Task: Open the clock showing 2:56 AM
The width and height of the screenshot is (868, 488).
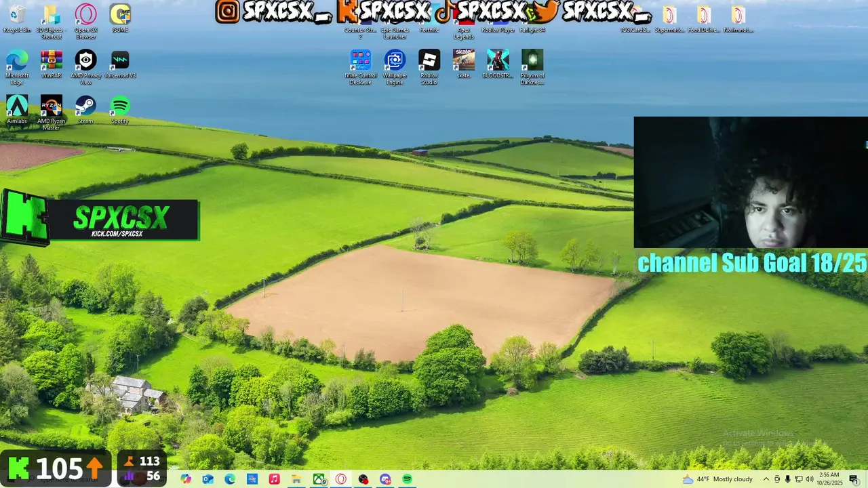Action: [x=829, y=479]
